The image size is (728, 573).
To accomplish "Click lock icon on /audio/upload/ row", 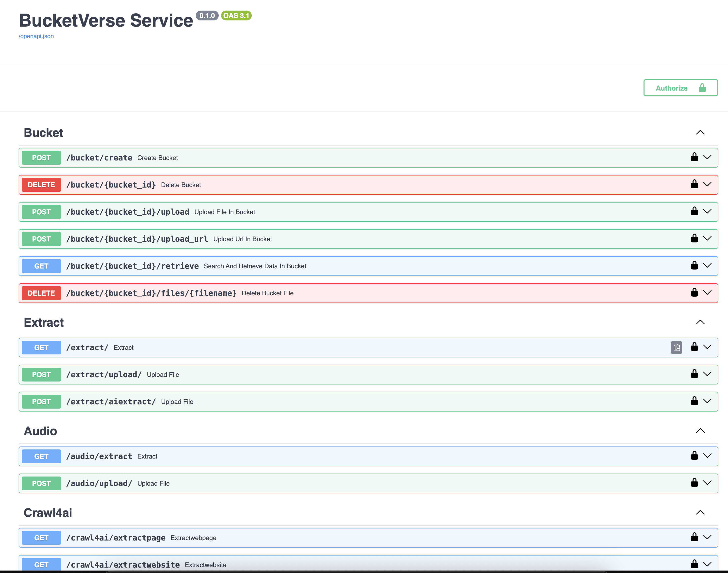I will point(695,483).
